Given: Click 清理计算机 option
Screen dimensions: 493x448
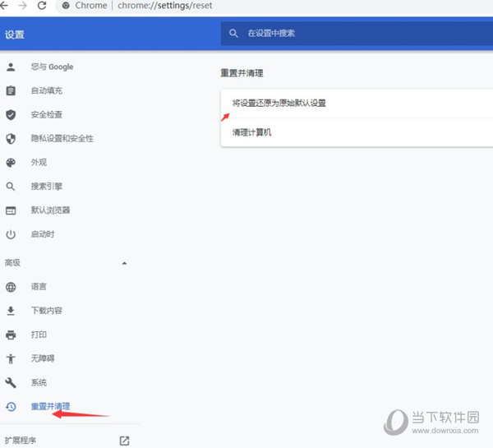Looking at the screenshot, I should click(251, 132).
